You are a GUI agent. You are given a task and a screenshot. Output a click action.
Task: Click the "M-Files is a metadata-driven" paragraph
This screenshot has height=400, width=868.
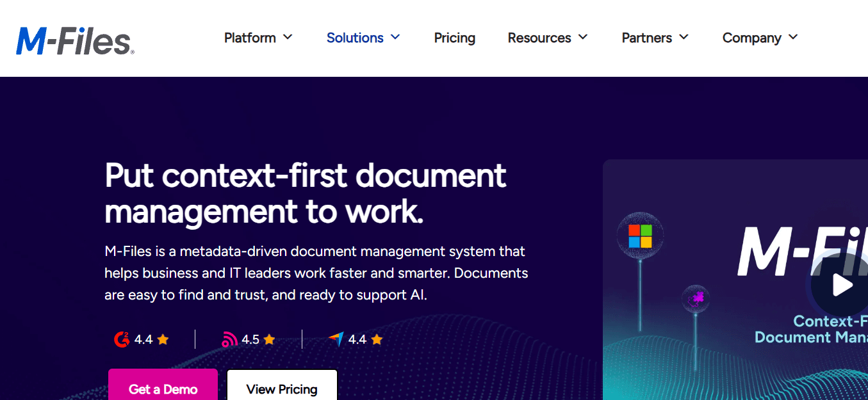tap(316, 273)
